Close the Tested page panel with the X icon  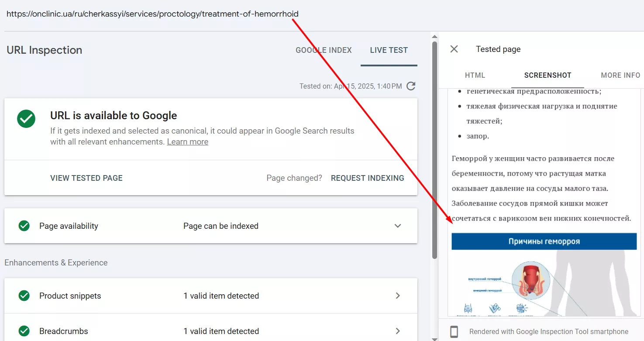(x=454, y=49)
